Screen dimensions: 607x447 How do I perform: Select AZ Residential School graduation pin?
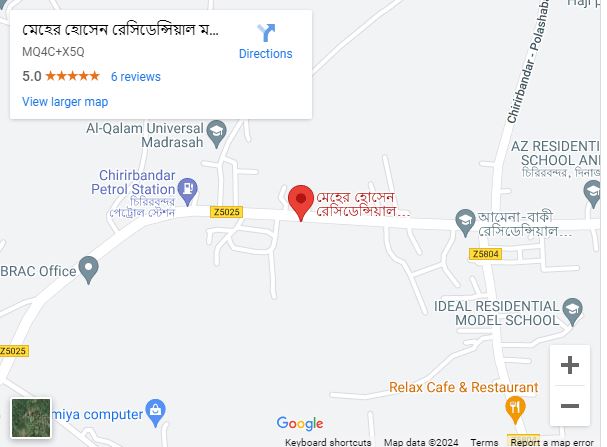[x=593, y=194]
